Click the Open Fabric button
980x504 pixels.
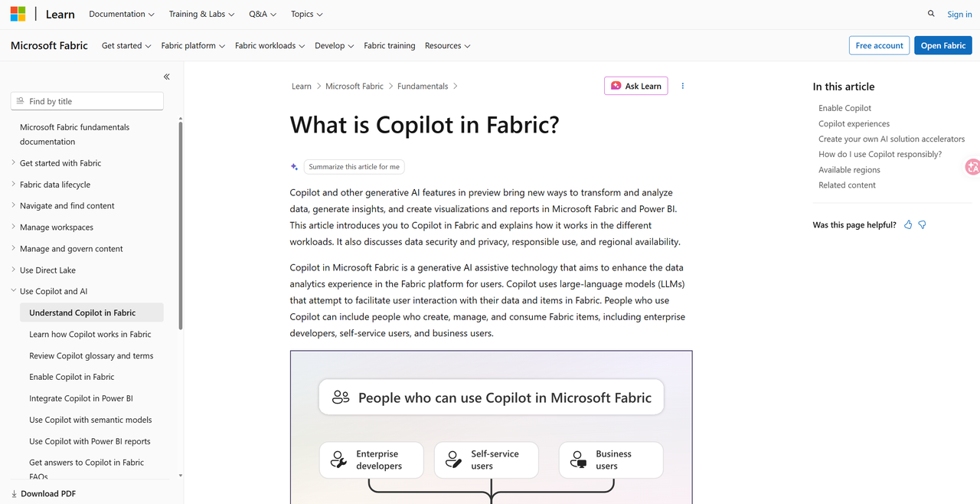point(943,45)
